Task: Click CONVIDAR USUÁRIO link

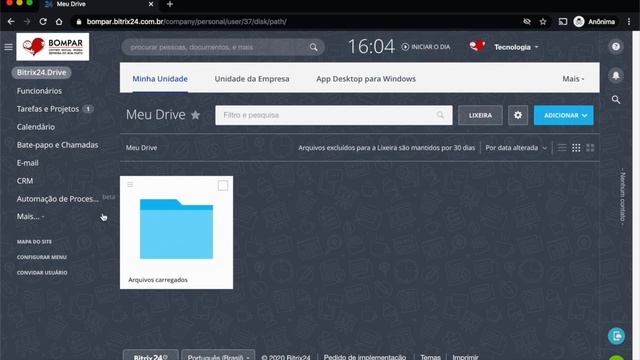Action: click(x=42, y=273)
